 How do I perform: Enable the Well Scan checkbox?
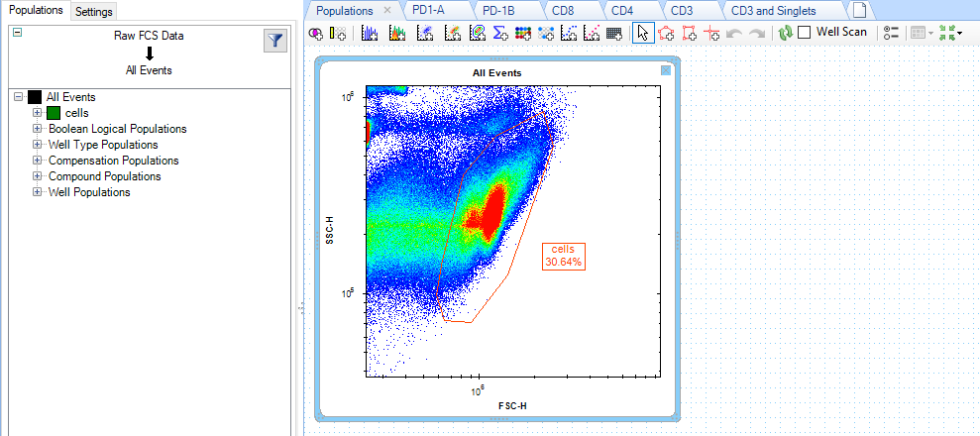tap(805, 33)
